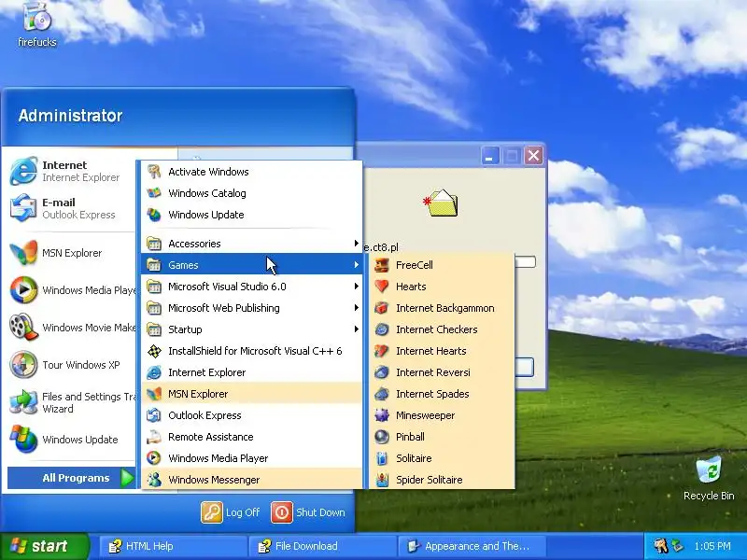Click the Minesweeper text label
Viewport: 747px width, 560px height.
[426, 415]
